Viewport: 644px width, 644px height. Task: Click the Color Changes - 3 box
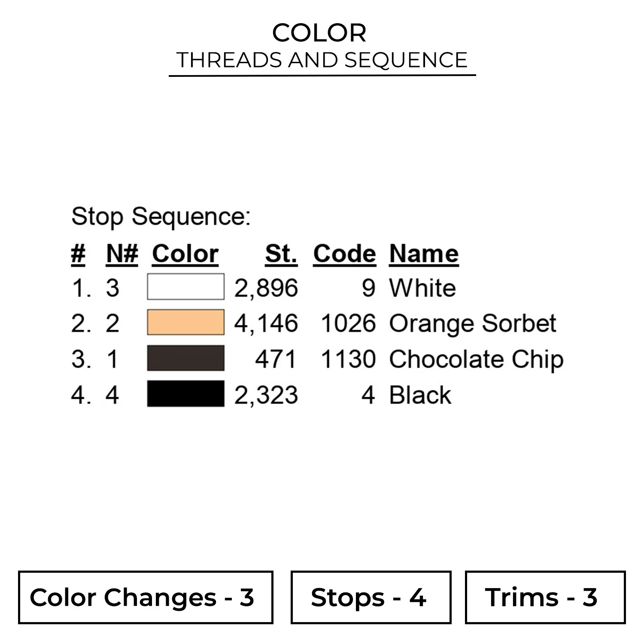click(x=146, y=597)
